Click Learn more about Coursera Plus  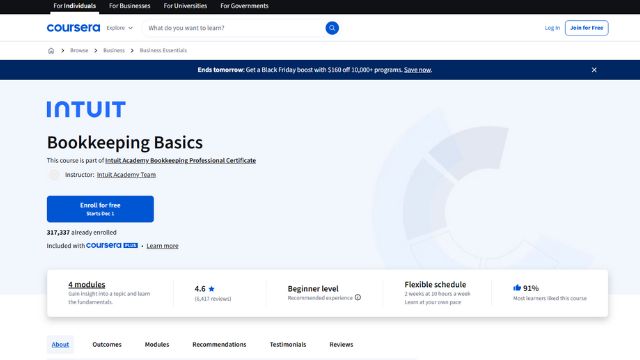[162, 246]
